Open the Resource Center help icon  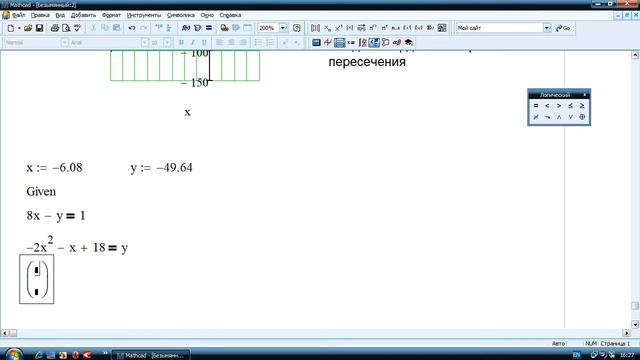pyautogui.click(x=297, y=28)
